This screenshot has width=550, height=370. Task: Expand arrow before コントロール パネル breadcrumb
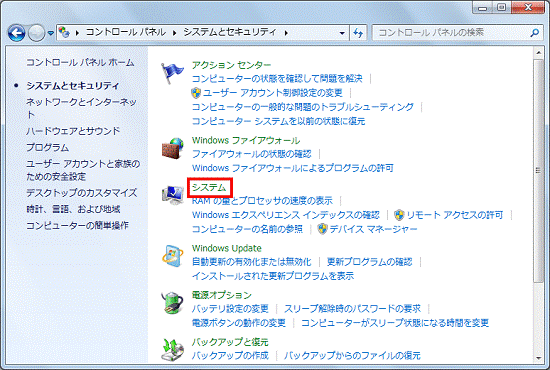[x=77, y=33]
